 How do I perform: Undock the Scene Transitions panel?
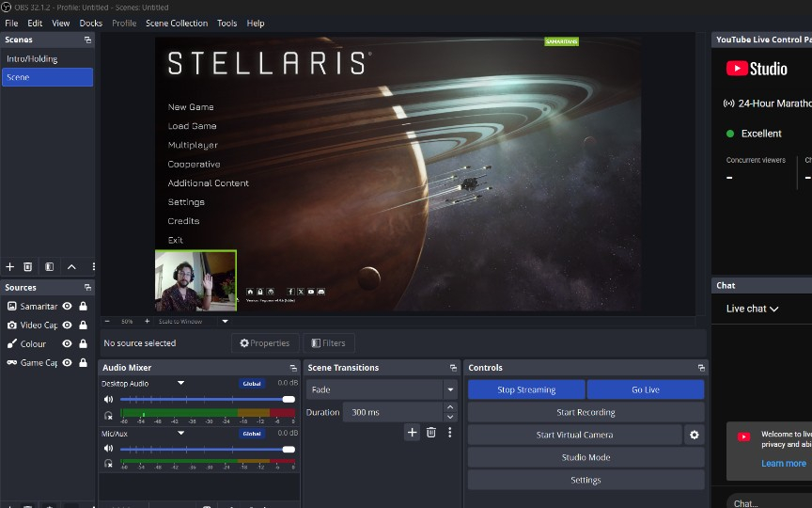click(453, 368)
